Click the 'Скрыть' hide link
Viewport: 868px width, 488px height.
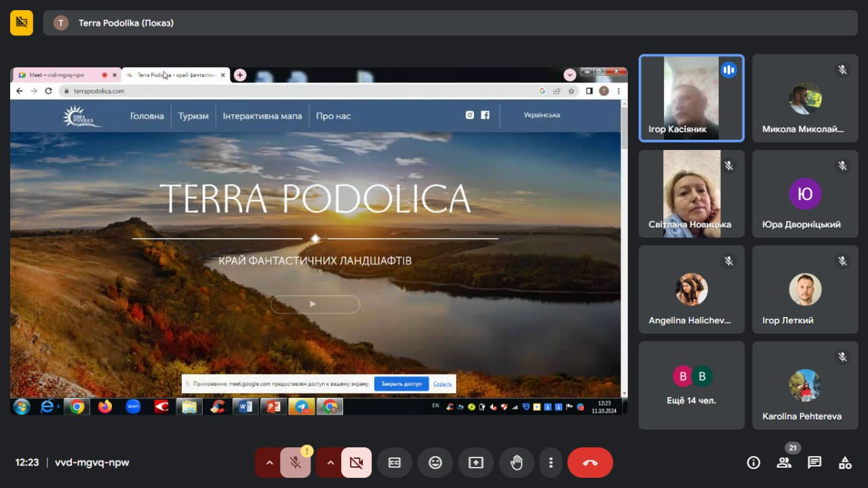(443, 383)
